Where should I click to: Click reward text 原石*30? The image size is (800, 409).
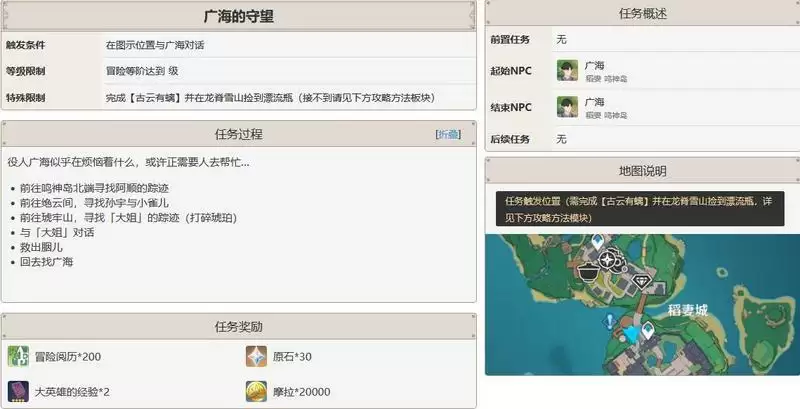pos(292,356)
